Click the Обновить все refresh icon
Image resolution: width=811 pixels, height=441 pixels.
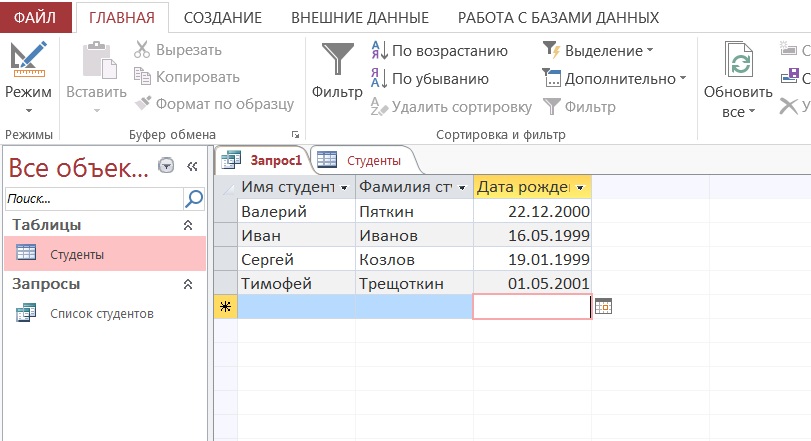(738, 59)
